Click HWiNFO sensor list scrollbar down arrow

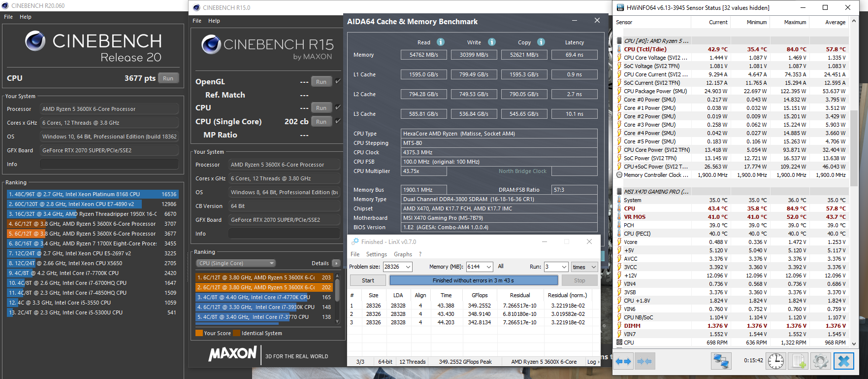pyautogui.click(x=854, y=344)
